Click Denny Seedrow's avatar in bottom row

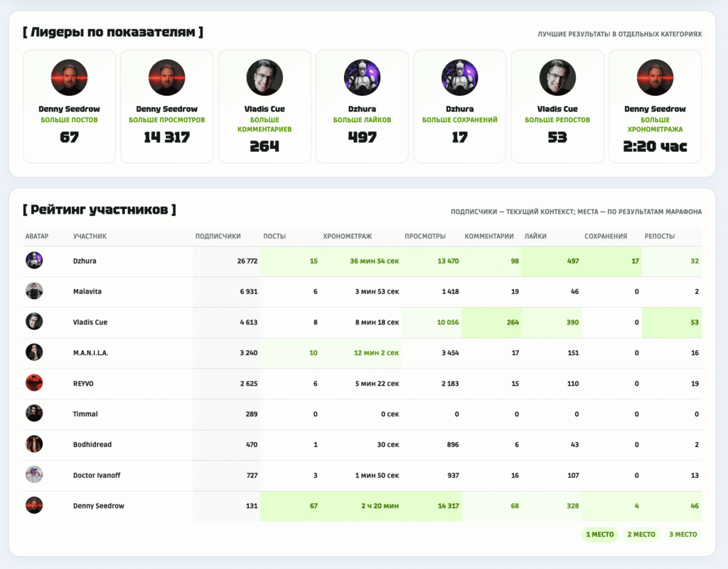pyautogui.click(x=34, y=505)
